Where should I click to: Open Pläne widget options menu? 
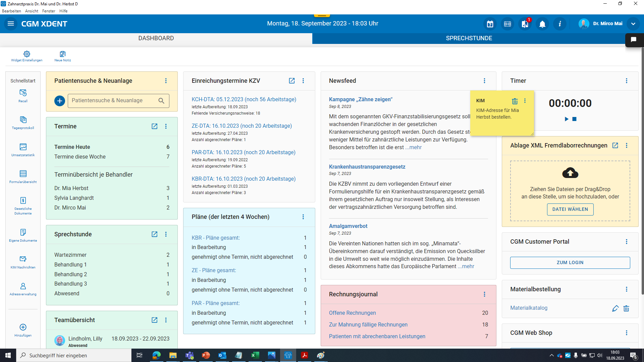[x=303, y=217]
